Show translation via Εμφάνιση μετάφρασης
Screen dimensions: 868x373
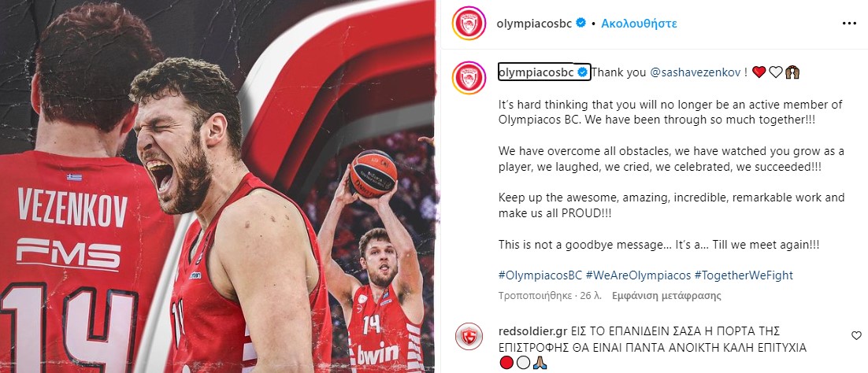[666, 296]
